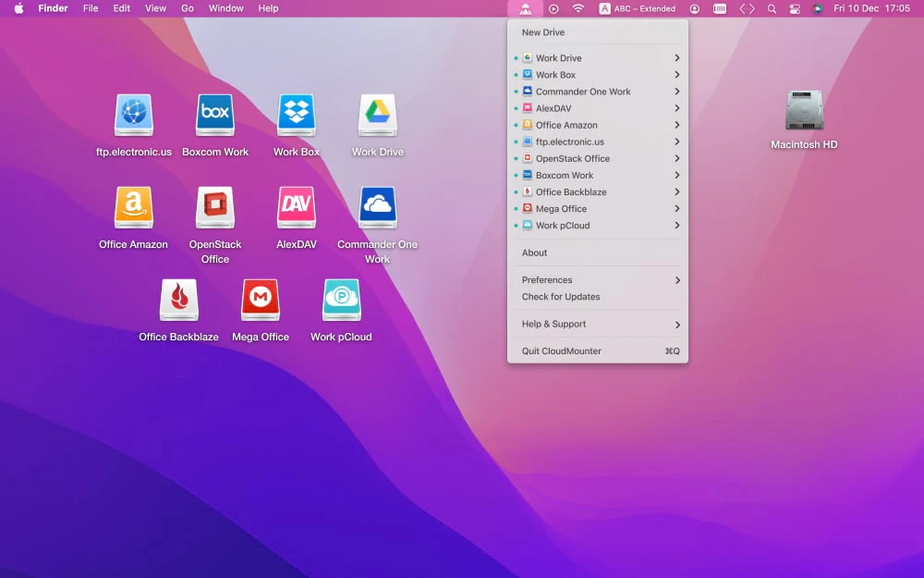Select the Mega Office desktop drive icon
Image resolution: width=924 pixels, height=578 pixels.
pos(261,301)
